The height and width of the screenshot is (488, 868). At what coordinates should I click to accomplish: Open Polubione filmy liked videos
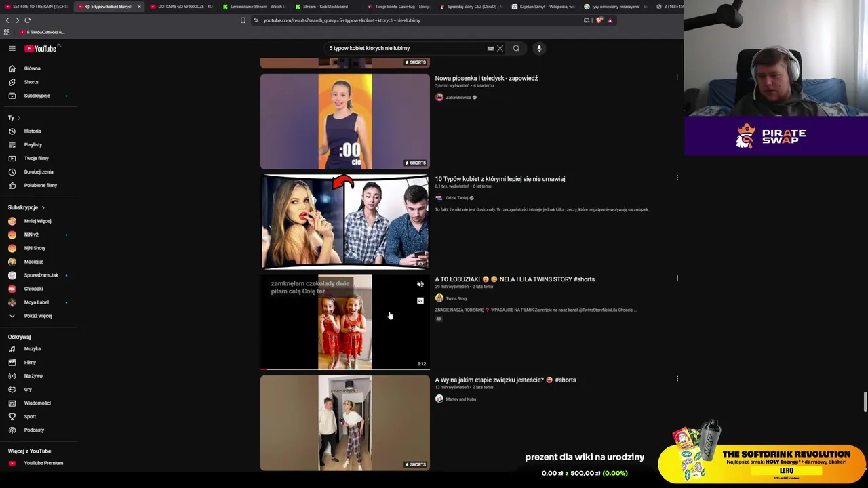[41, 186]
